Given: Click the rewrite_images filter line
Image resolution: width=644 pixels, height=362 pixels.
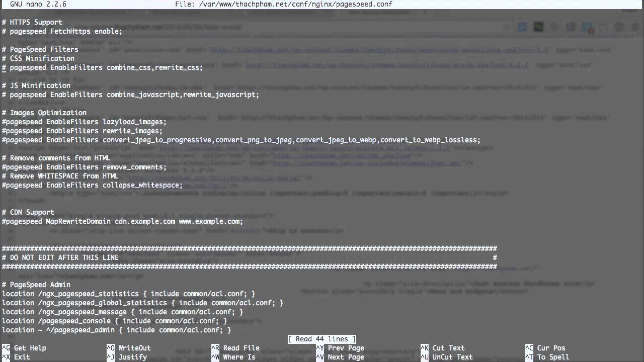Looking at the screenshot, I should (x=82, y=131).
